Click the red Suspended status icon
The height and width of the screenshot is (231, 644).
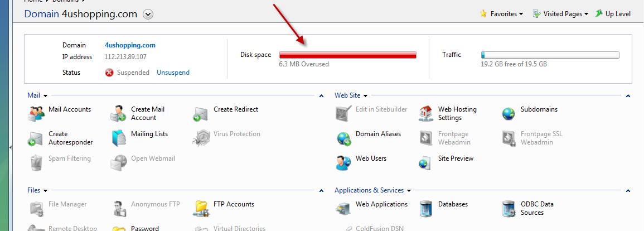click(109, 73)
